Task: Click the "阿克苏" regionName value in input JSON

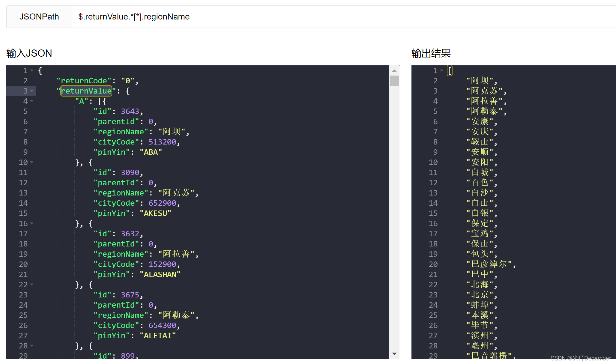Action: (x=177, y=193)
